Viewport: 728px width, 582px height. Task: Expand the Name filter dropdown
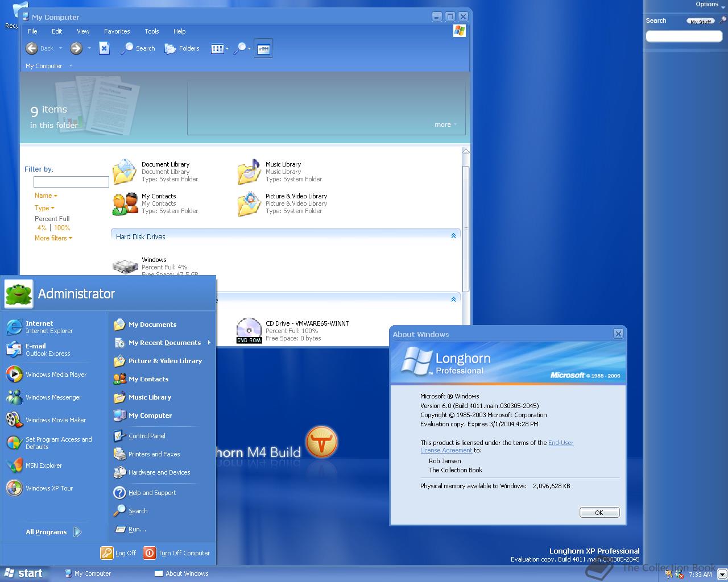click(46, 196)
